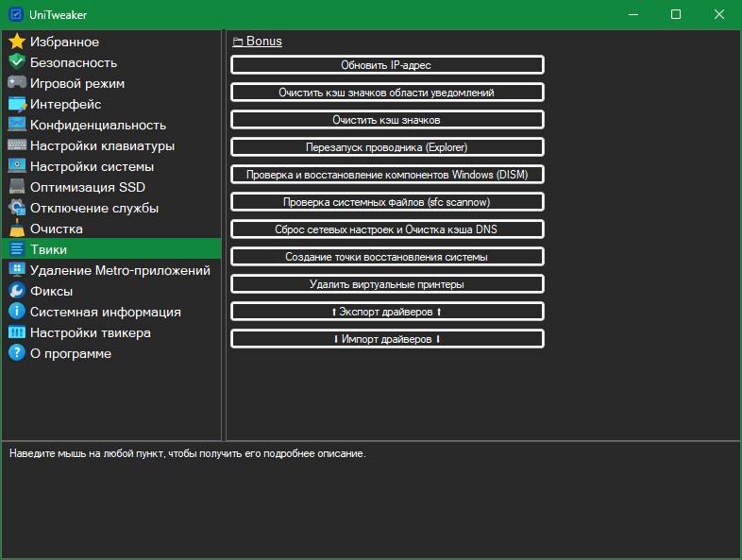Open the Интерфейс section
Screen dimensions: 742x560
click(x=65, y=104)
